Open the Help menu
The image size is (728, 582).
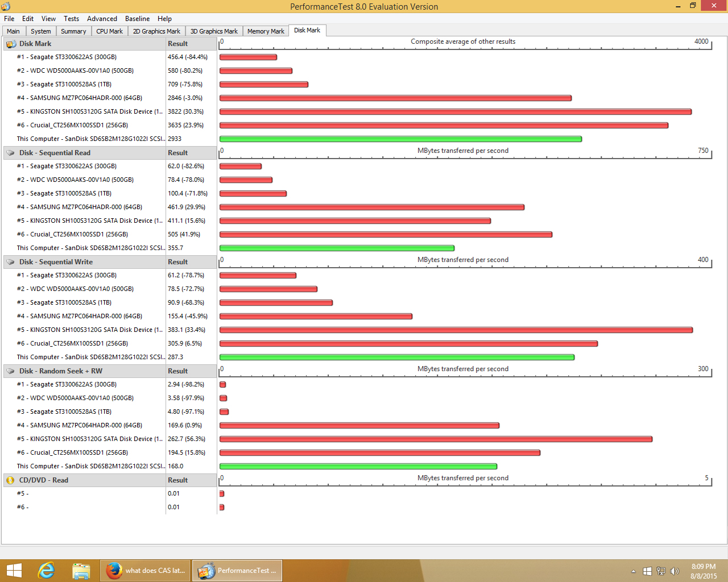(x=165, y=19)
